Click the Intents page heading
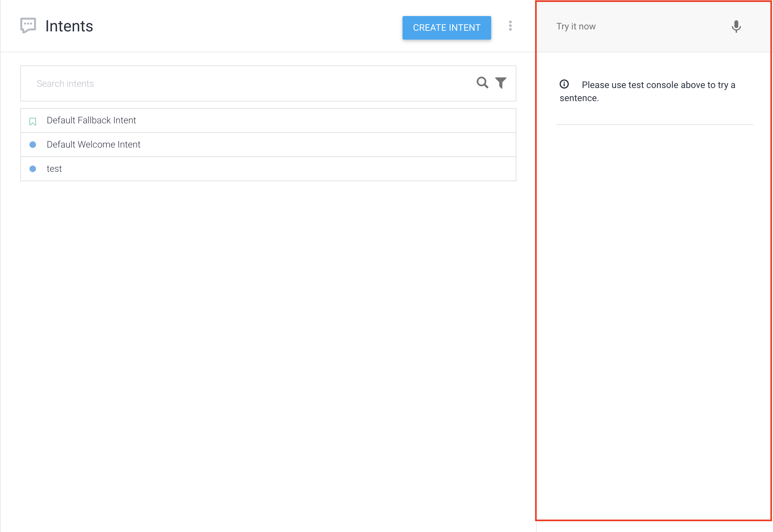 (x=69, y=26)
